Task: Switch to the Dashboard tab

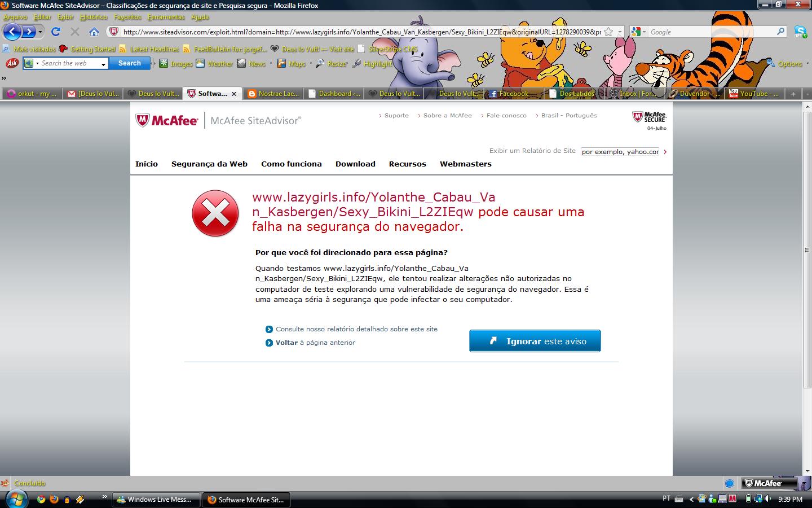Action: click(x=334, y=94)
